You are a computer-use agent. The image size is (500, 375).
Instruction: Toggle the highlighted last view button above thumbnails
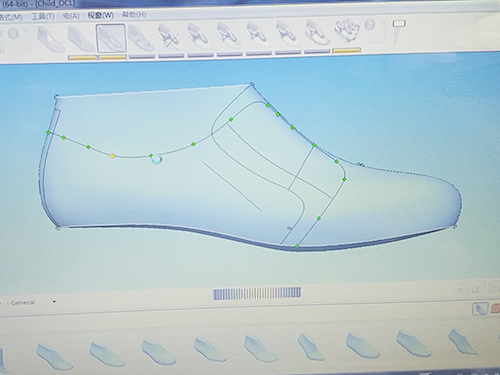click(480, 309)
